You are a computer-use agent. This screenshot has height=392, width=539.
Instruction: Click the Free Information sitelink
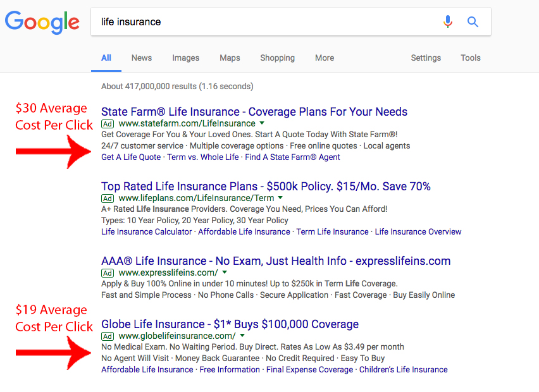(x=230, y=369)
